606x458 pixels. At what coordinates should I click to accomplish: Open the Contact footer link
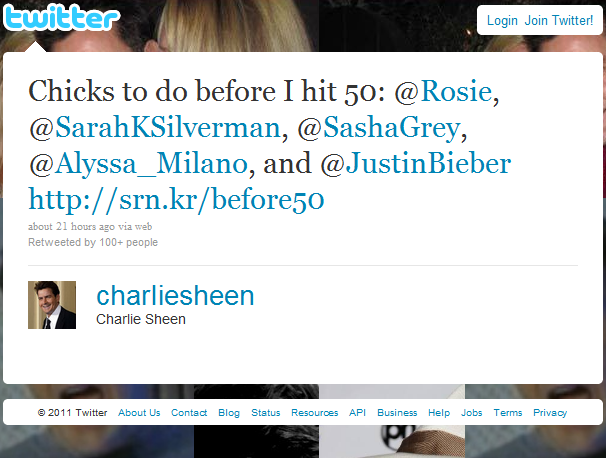click(189, 413)
